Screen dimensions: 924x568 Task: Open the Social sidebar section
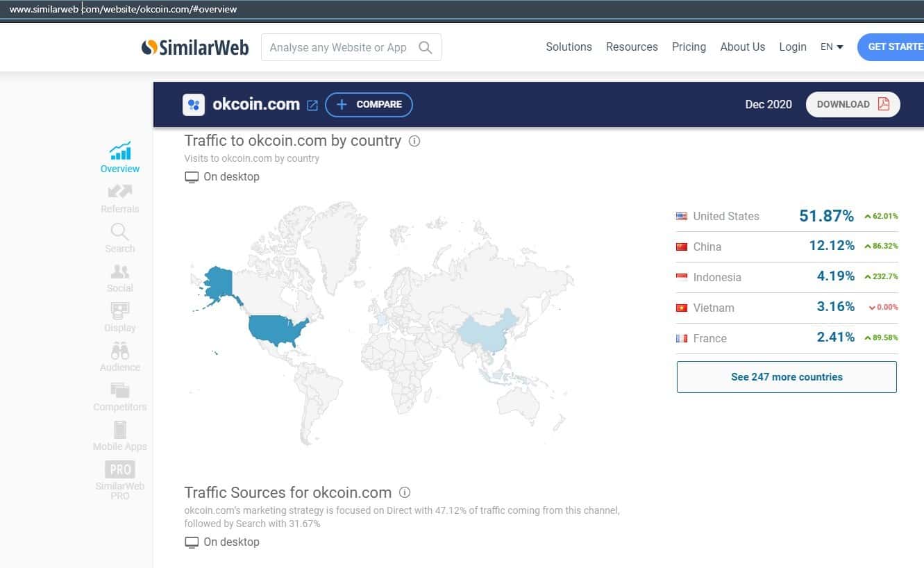(120, 277)
